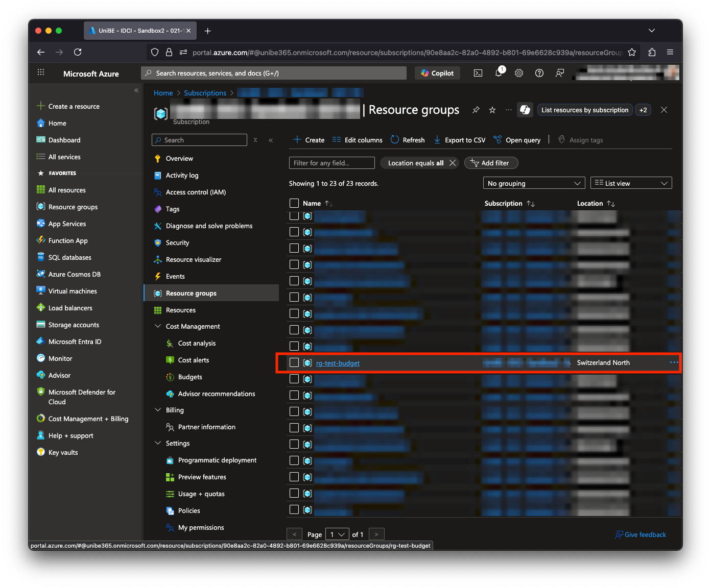Open Cost analysis under Cost Management
The height and width of the screenshot is (588, 711).
(196, 343)
